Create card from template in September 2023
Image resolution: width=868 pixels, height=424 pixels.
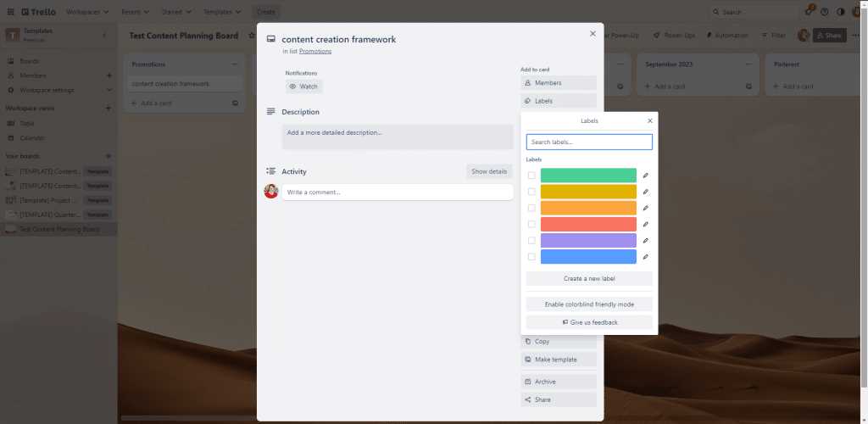[749, 86]
